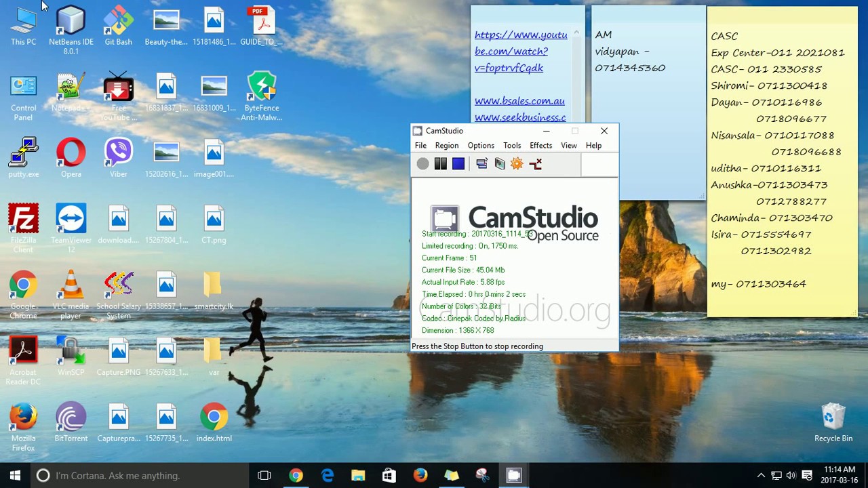The width and height of the screenshot is (868, 488).
Task: Open CamStudio View menu
Action: pyautogui.click(x=569, y=146)
